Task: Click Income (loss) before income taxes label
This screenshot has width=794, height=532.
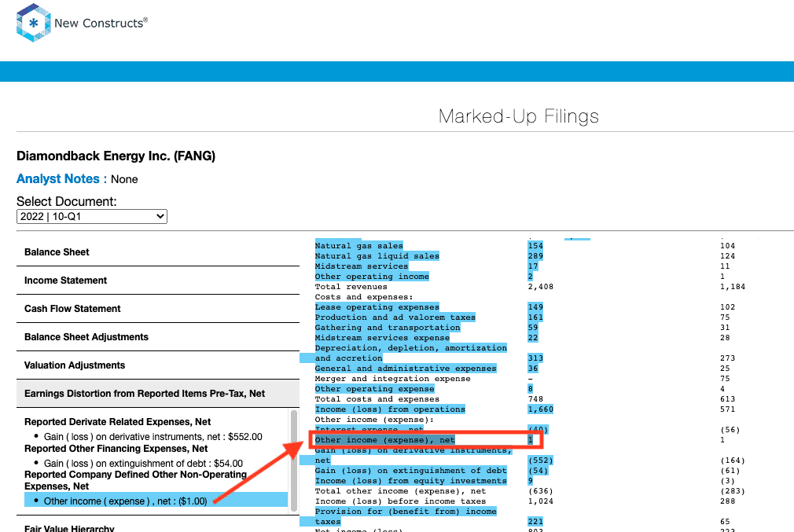Action: pos(401,501)
